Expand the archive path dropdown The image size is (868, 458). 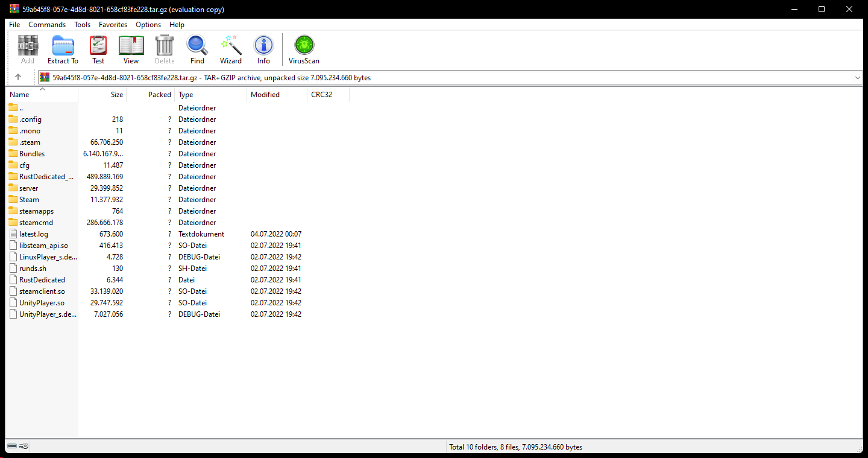[858, 78]
